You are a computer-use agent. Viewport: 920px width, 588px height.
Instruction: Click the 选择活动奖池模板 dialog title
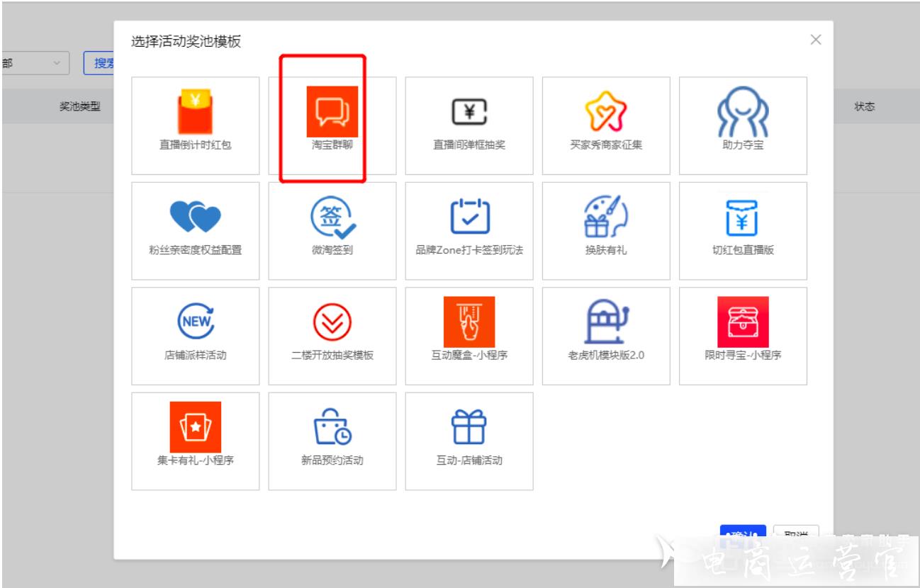pyautogui.click(x=186, y=42)
